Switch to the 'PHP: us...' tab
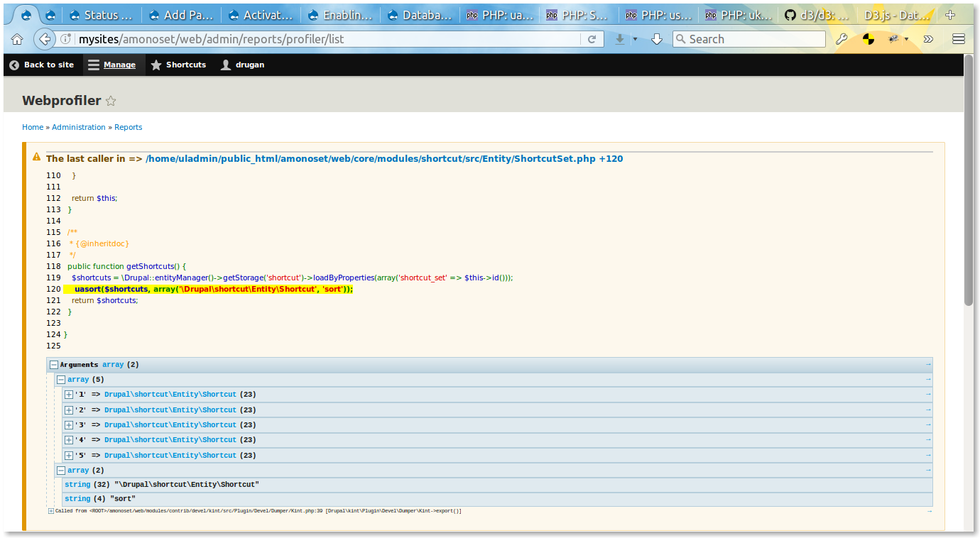 (658, 15)
